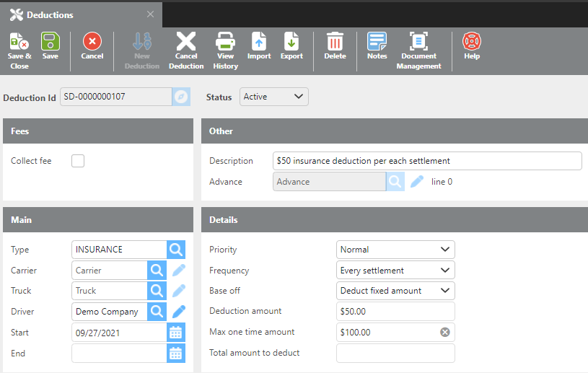Screen dimensions: 588x373
Task: Click Save & Close toolbar icon
Action: [19, 43]
